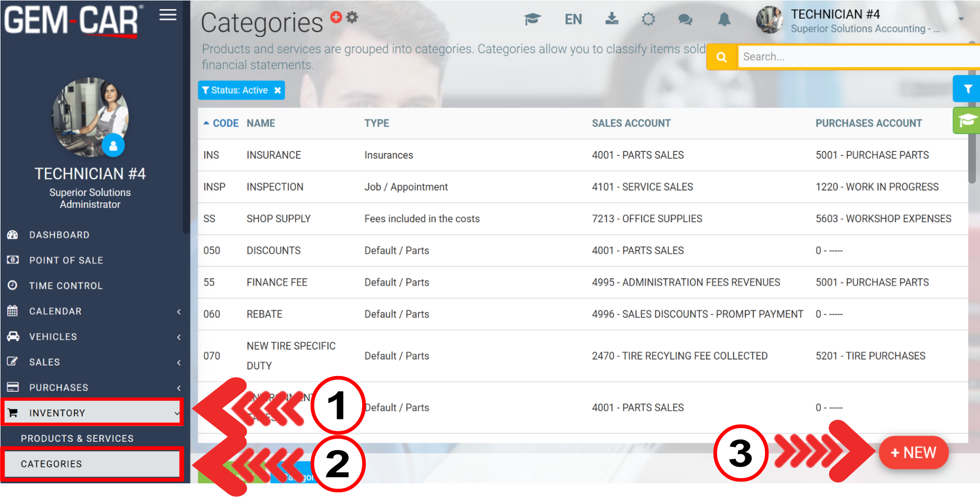
Task: Click the graduation cap training icon in header
Action: point(532,20)
